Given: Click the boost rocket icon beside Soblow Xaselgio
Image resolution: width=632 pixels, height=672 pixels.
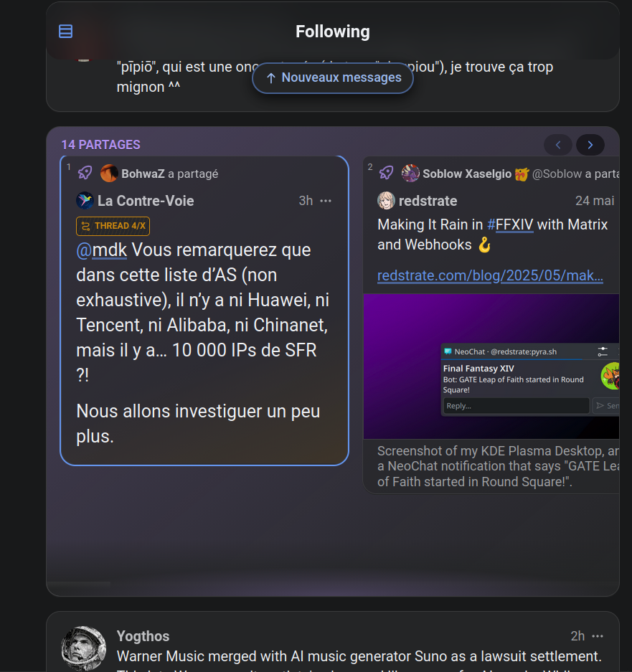Looking at the screenshot, I should [x=387, y=173].
